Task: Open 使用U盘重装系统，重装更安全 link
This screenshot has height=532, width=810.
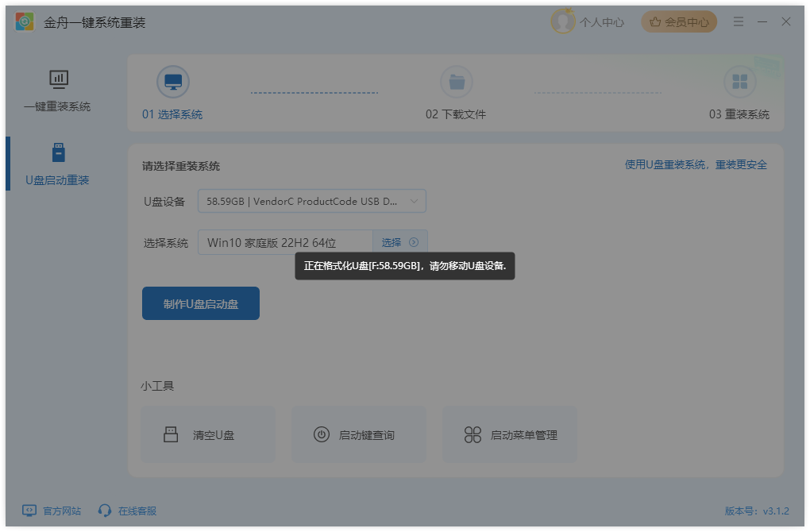Action: coord(696,165)
